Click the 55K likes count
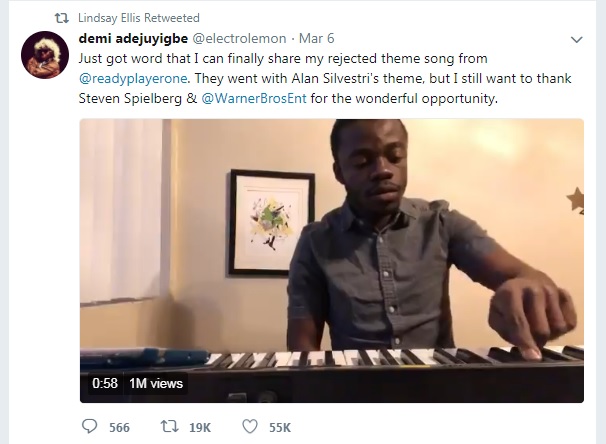This screenshot has height=444, width=606. tap(280, 427)
